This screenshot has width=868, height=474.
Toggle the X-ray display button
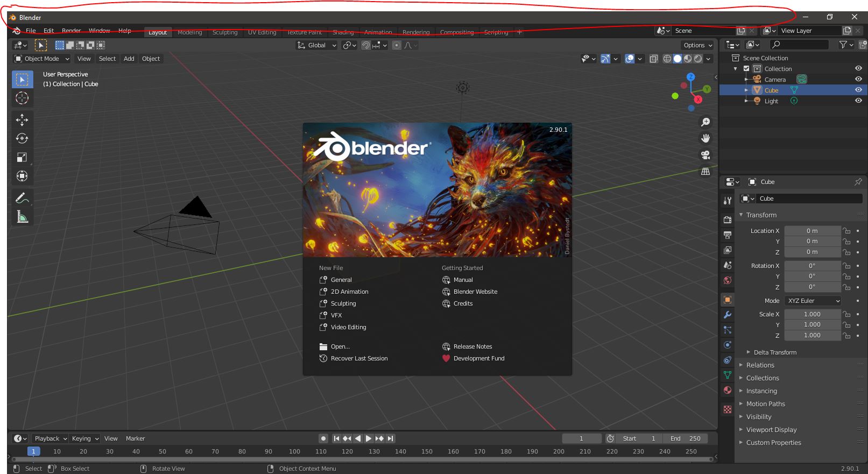tap(654, 59)
